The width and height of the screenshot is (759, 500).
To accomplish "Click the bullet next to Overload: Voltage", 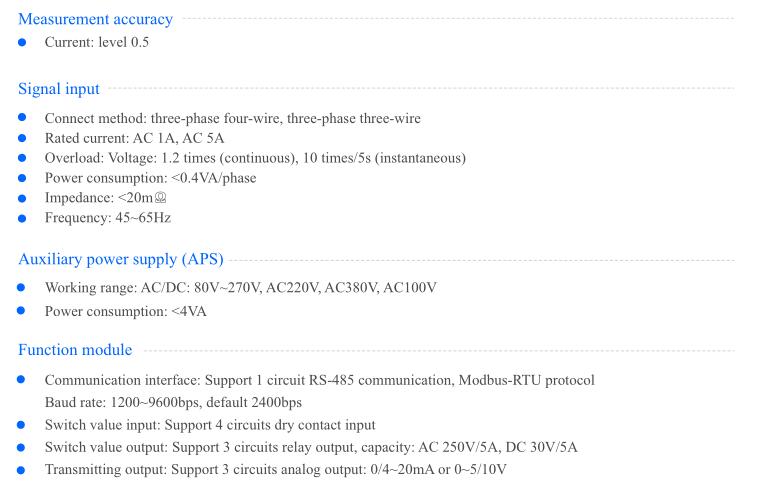I will point(22,158).
